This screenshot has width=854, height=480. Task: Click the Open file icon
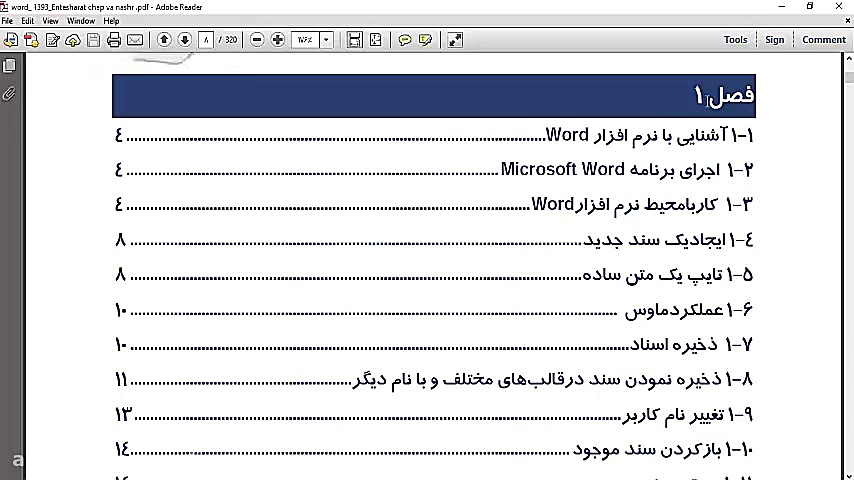coord(10,40)
